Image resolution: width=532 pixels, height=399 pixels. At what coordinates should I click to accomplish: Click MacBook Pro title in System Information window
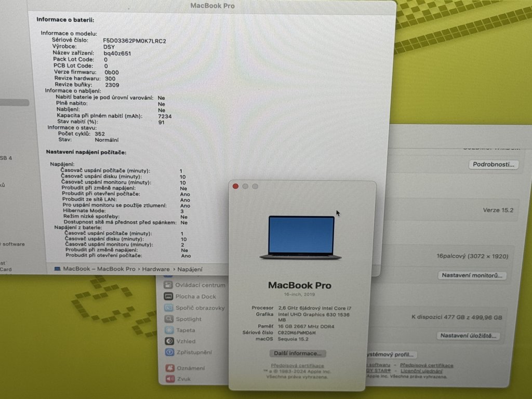[x=212, y=6]
